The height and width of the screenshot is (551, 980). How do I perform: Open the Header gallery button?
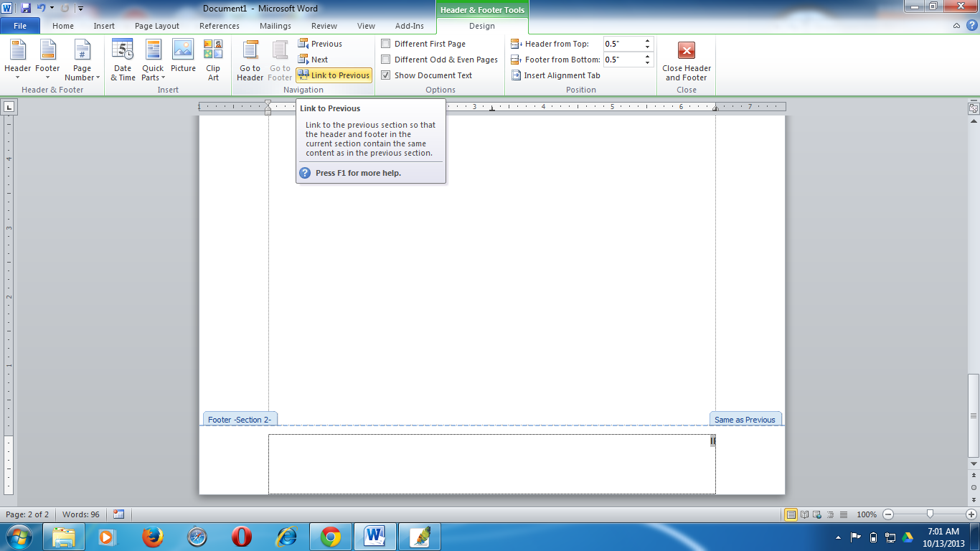(17, 60)
